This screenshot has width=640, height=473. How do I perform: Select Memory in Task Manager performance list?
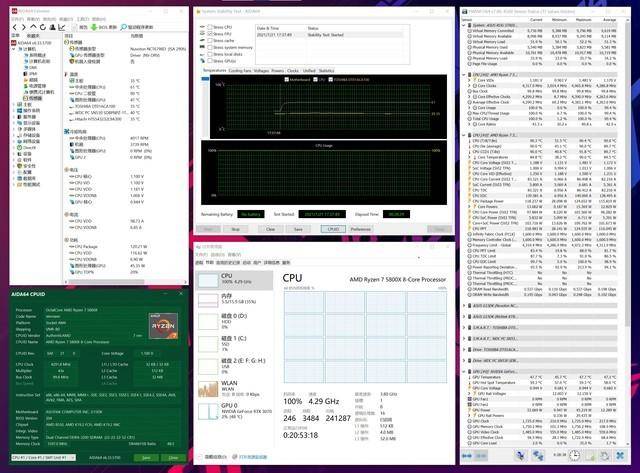[x=234, y=299]
